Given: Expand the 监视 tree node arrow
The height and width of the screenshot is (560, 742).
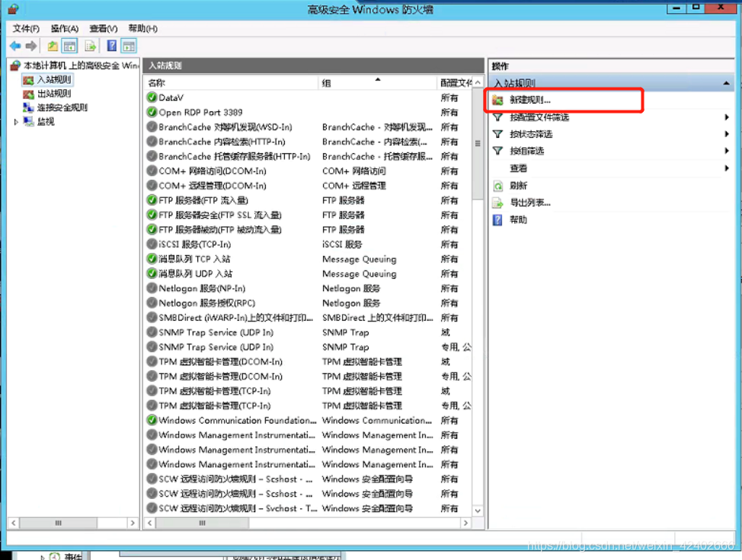Looking at the screenshot, I should pyautogui.click(x=16, y=122).
